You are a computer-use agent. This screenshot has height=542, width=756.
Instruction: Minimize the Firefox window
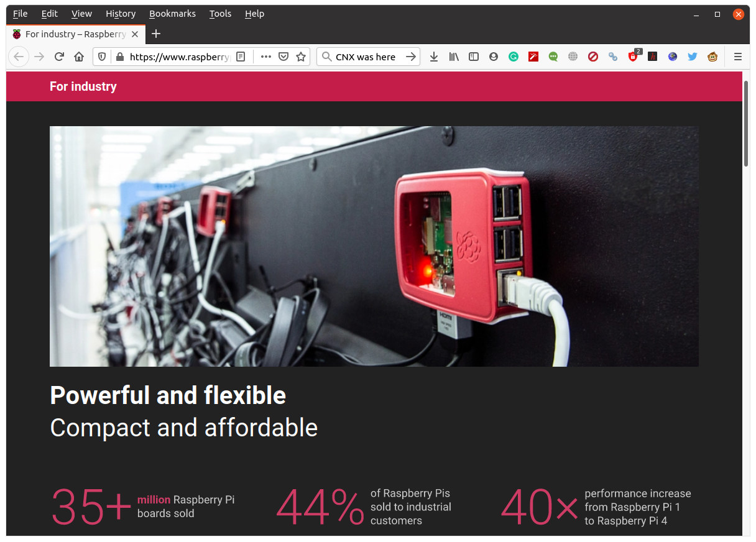697,14
